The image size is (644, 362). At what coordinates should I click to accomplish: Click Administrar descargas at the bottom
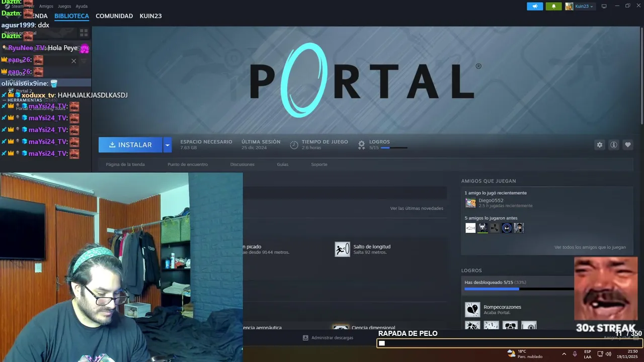point(332,338)
